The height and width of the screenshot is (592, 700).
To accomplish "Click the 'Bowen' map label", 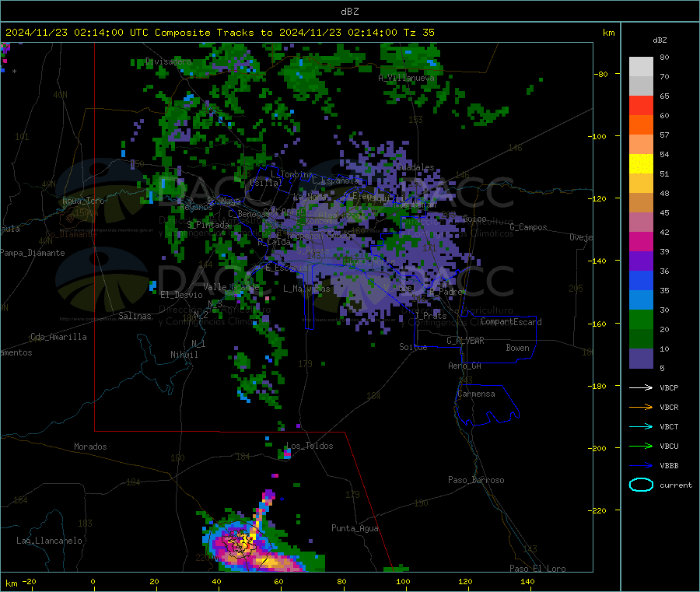I will click(518, 348).
